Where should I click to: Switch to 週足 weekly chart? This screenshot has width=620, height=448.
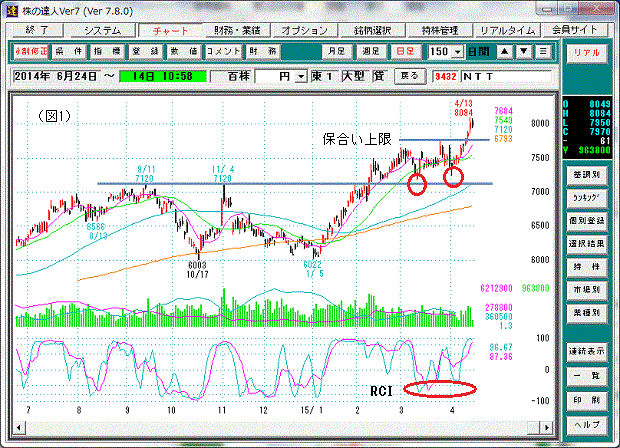(x=371, y=51)
